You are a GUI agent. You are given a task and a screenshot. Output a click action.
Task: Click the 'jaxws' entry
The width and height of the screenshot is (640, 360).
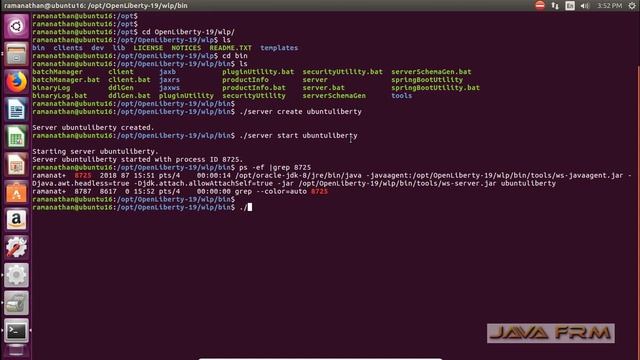[169, 88]
